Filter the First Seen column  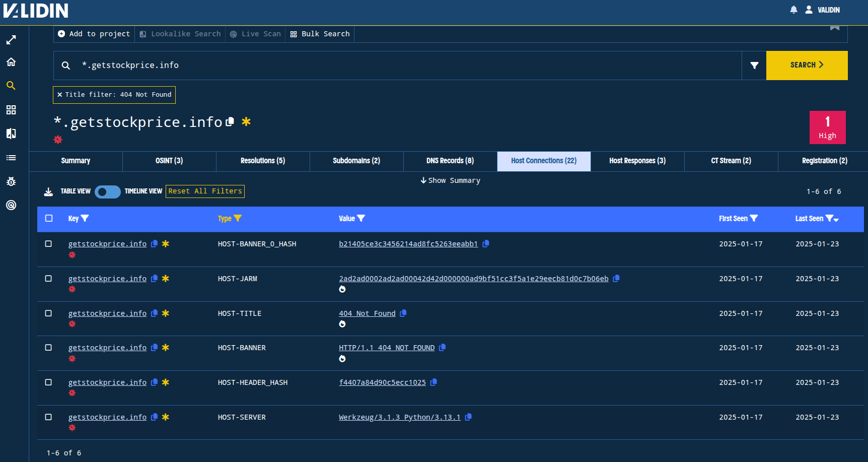pyautogui.click(x=754, y=218)
